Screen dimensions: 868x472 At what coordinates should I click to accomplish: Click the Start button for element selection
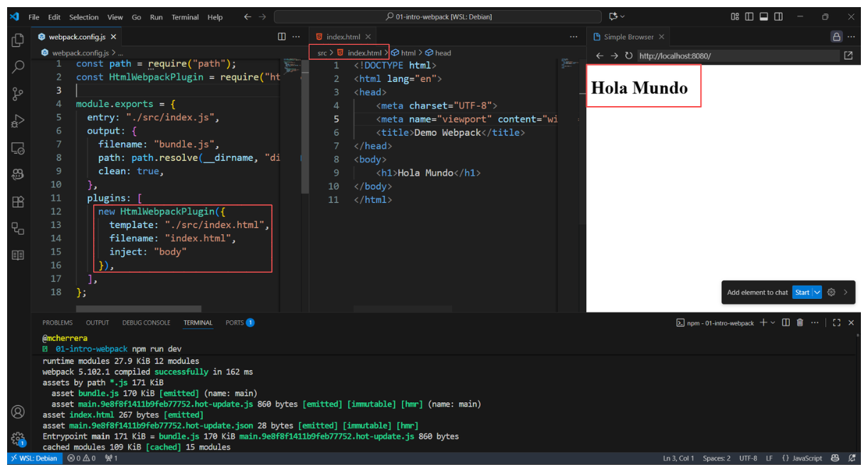coord(802,293)
